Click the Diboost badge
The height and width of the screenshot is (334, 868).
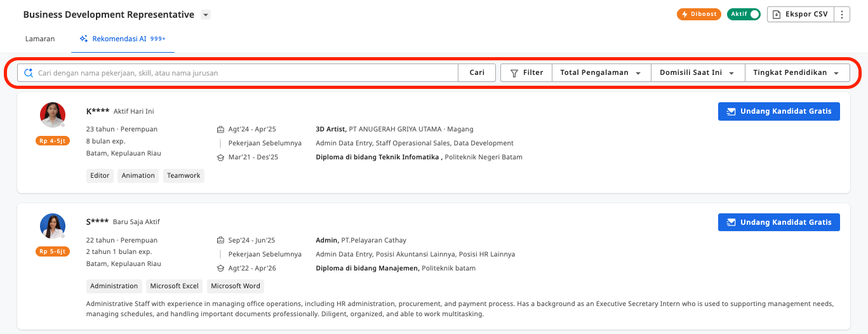point(698,14)
